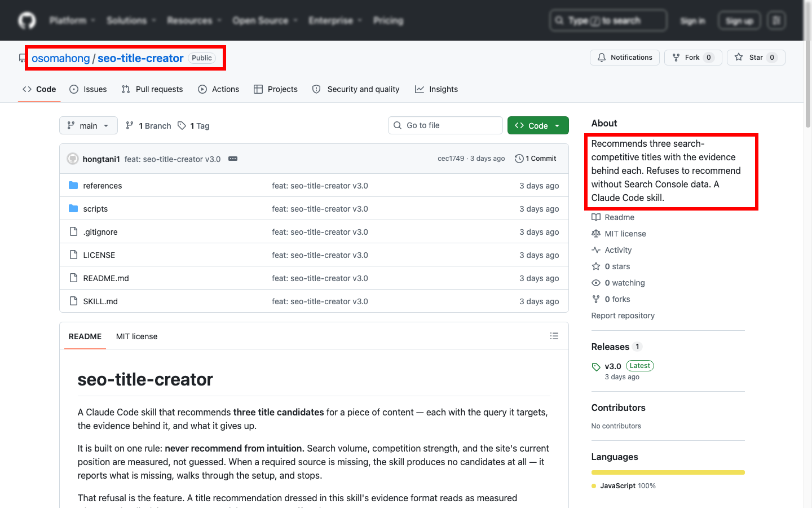Switch to the Code tab
812x508 pixels.
click(39, 89)
